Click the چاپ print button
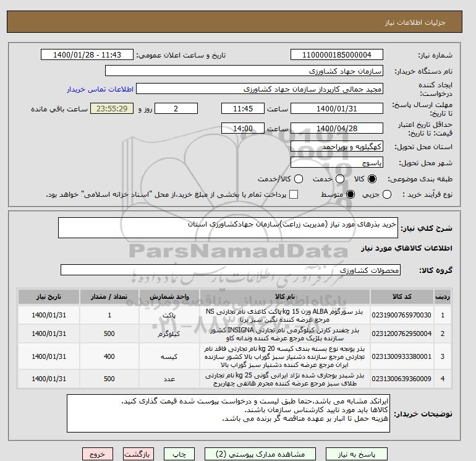Image resolution: width=476 pixels, height=461 pixels. coord(179,454)
